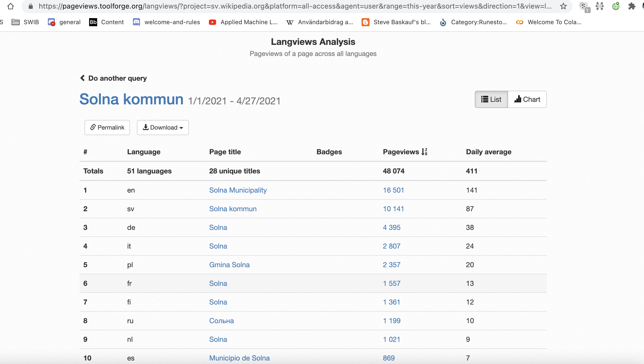Open the 10 141 pageviews link
644x364 pixels.
pyautogui.click(x=393, y=209)
